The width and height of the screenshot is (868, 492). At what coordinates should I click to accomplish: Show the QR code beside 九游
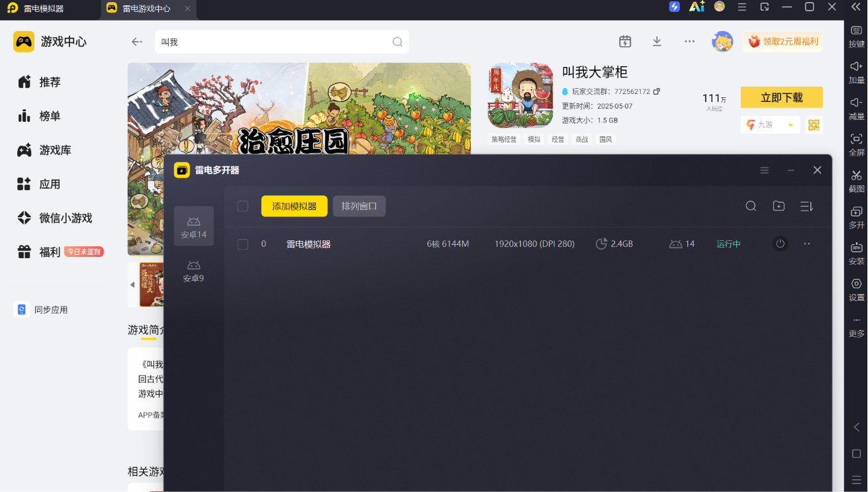click(x=814, y=124)
